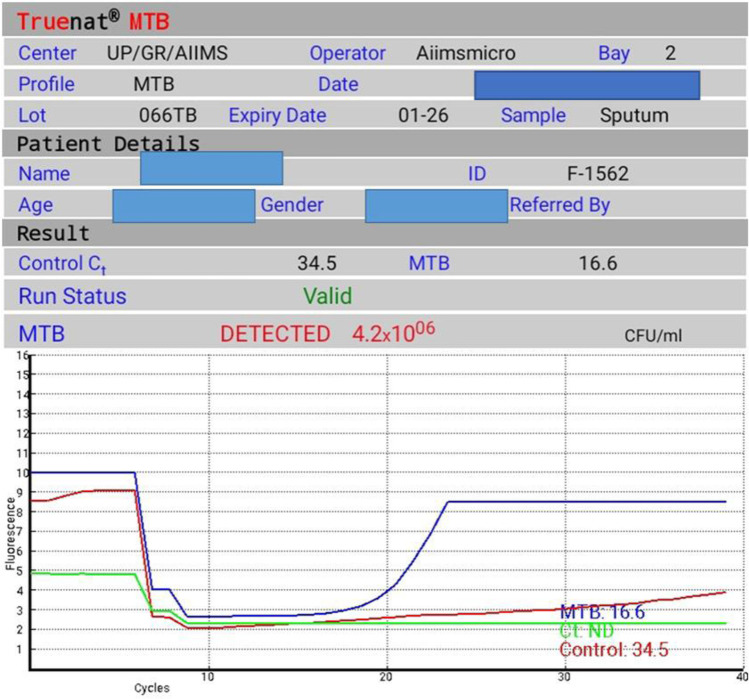Click the Control Ct label
Screen dimensions: 749x699
[62, 264]
